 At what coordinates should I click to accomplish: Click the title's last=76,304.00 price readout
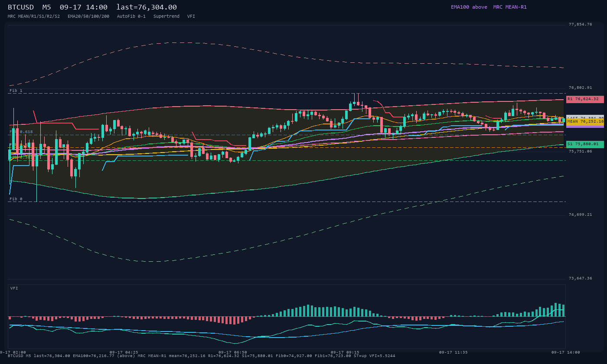tap(147, 7)
